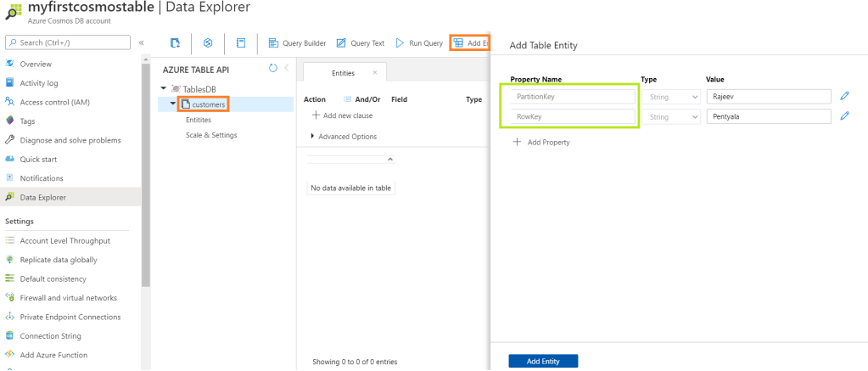Run the query with Run Query button
868x371 pixels.
click(419, 42)
